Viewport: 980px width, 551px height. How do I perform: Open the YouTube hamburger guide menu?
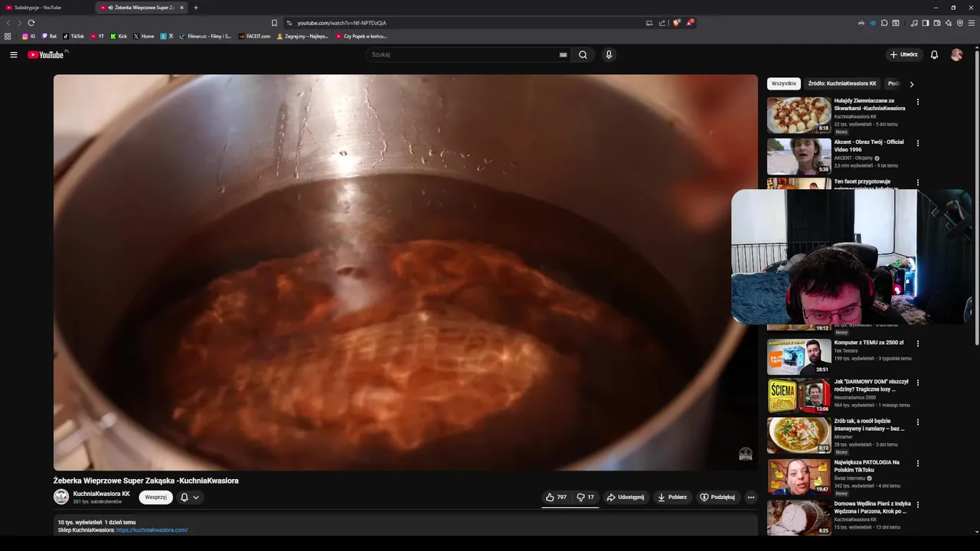(13, 54)
